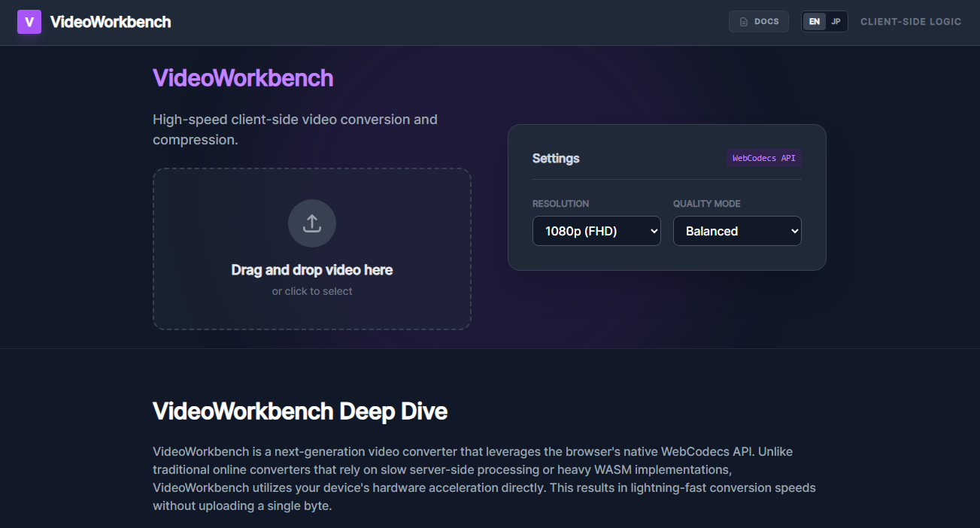Screen dimensions: 980x528
Task: Click the VideoWorkbench header brand name
Action: coord(111,22)
